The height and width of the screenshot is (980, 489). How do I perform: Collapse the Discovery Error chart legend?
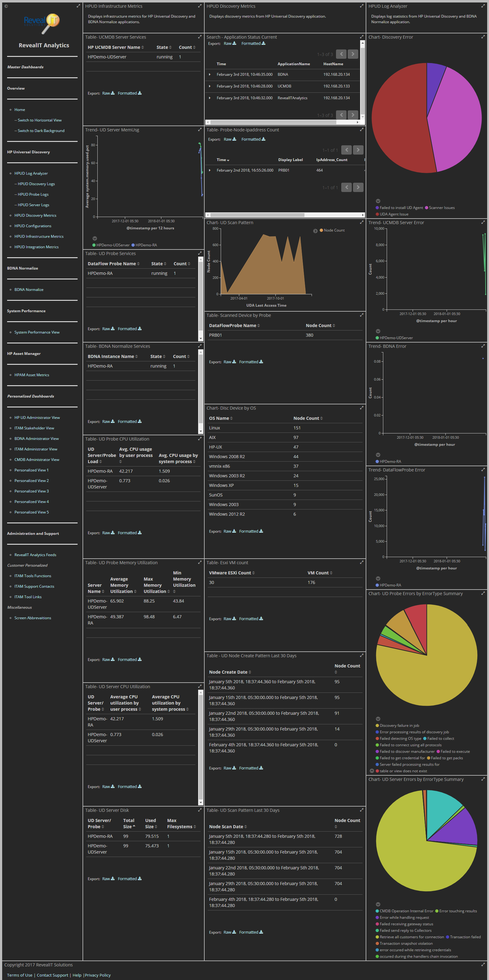(x=378, y=201)
